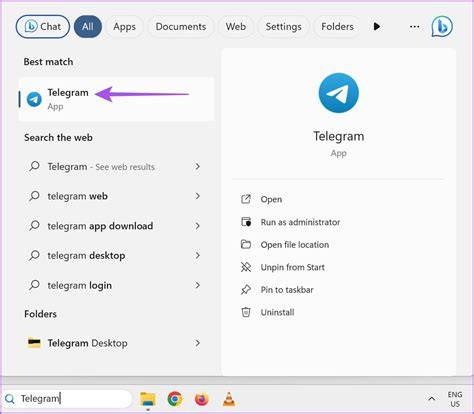Open File Explorer from the taskbar

[x=148, y=399]
